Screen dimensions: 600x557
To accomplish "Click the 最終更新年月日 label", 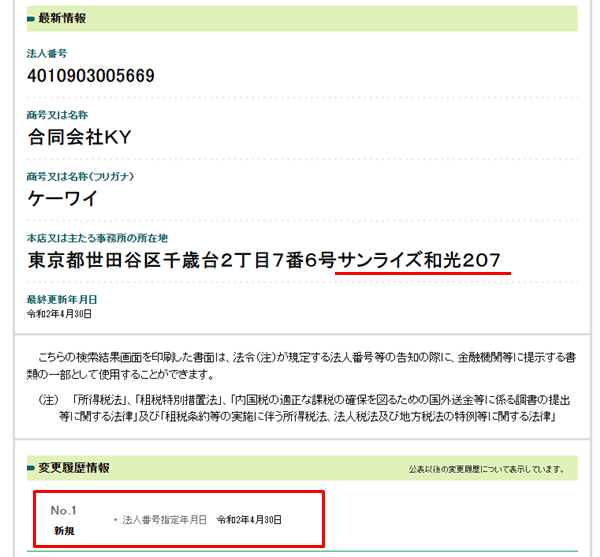I will tap(62, 300).
